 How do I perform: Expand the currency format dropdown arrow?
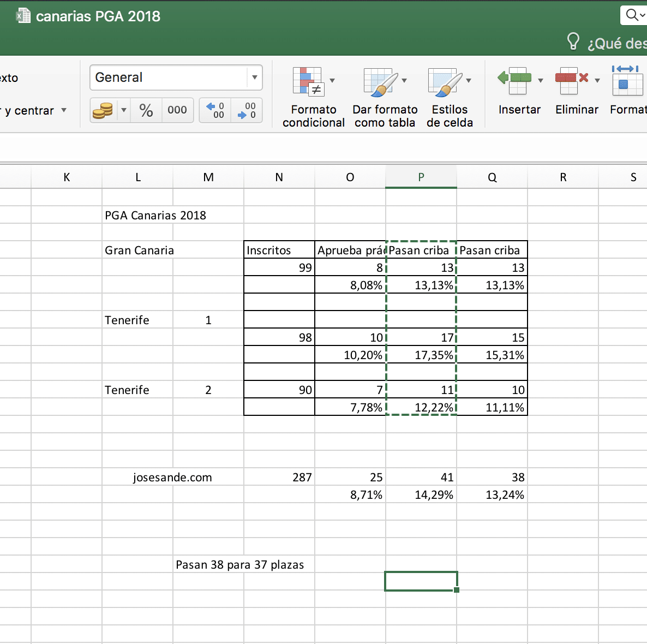pos(124,111)
